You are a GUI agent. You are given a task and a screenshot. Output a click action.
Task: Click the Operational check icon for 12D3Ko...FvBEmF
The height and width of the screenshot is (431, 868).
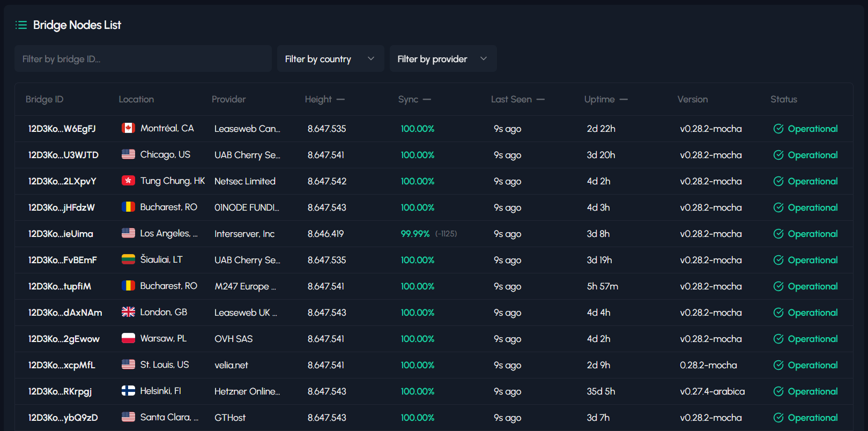778,260
